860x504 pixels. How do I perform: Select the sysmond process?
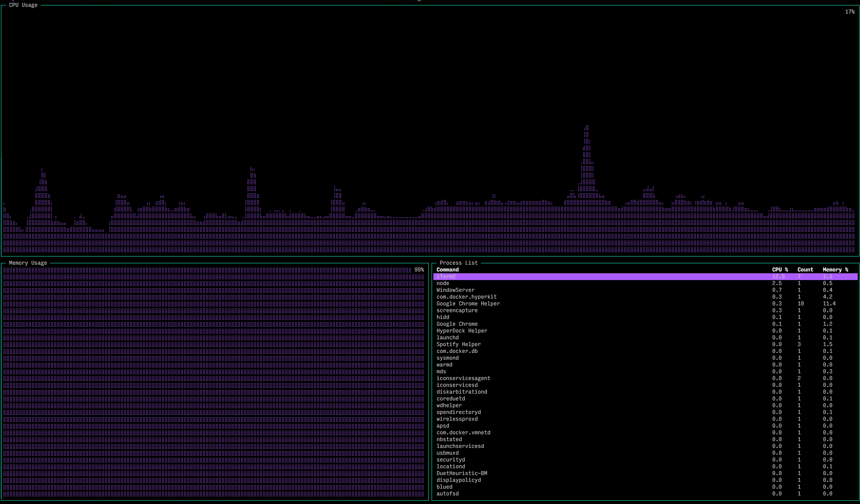(645, 358)
